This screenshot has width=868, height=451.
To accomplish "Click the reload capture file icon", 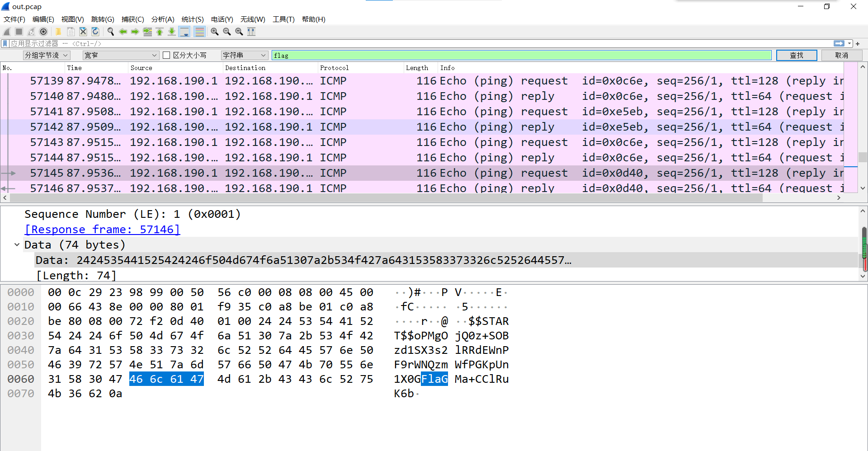I will 95,32.
